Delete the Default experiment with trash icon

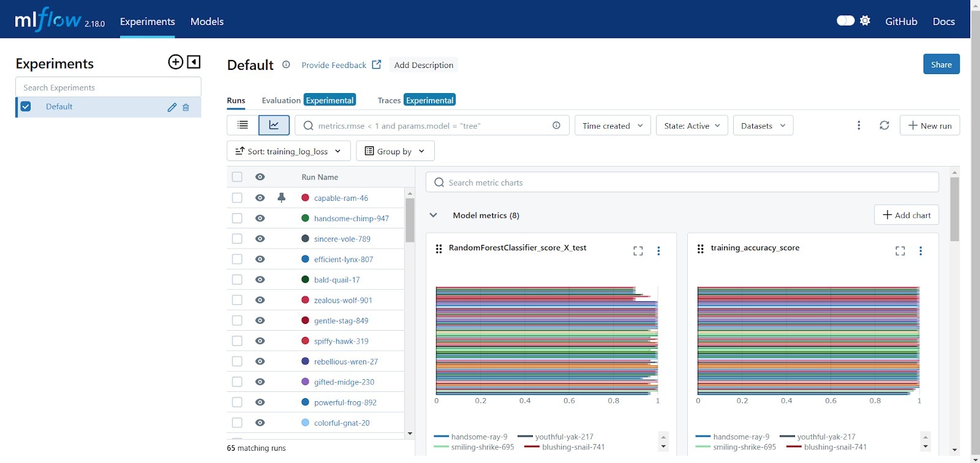pos(186,107)
